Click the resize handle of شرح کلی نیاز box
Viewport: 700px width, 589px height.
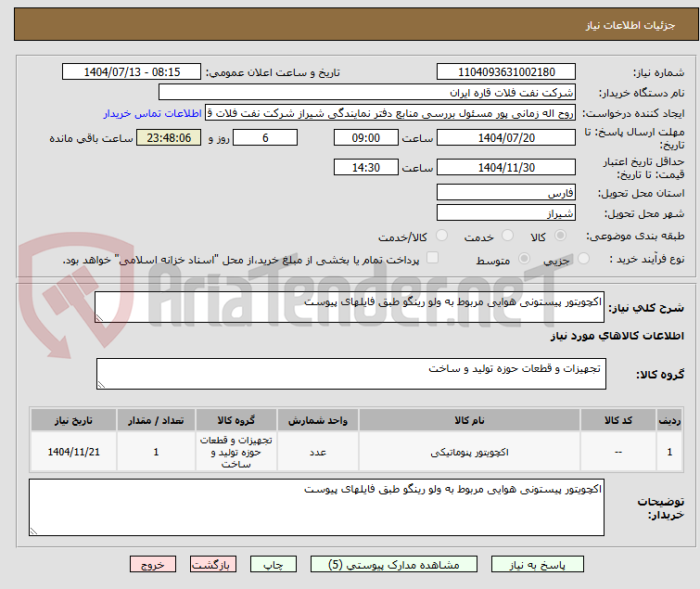coord(99,318)
